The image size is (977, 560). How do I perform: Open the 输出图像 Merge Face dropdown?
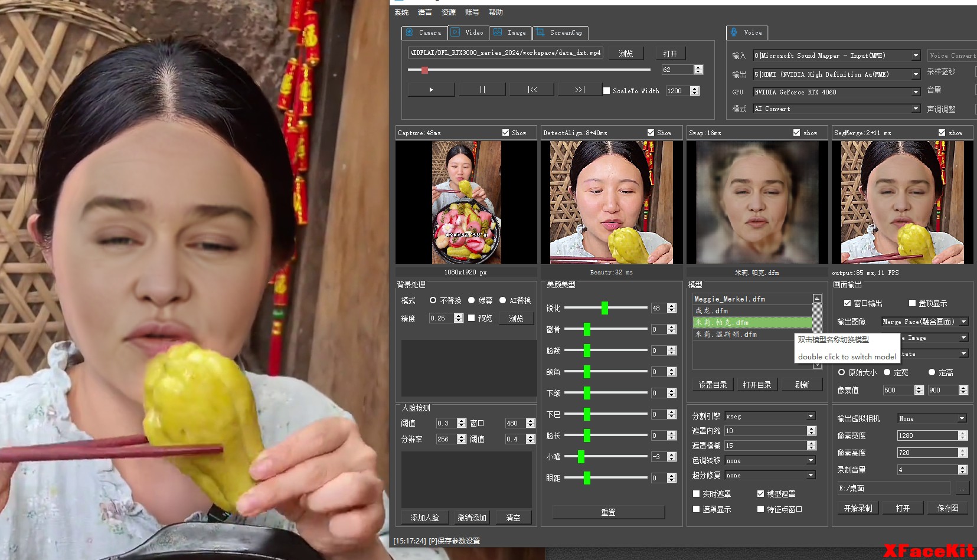[x=924, y=322]
